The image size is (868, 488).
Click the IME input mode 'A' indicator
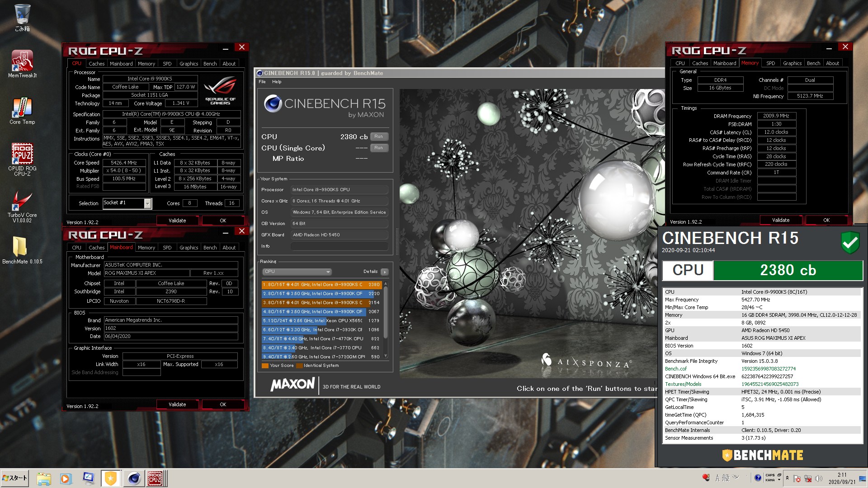pyautogui.click(x=717, y=478)
